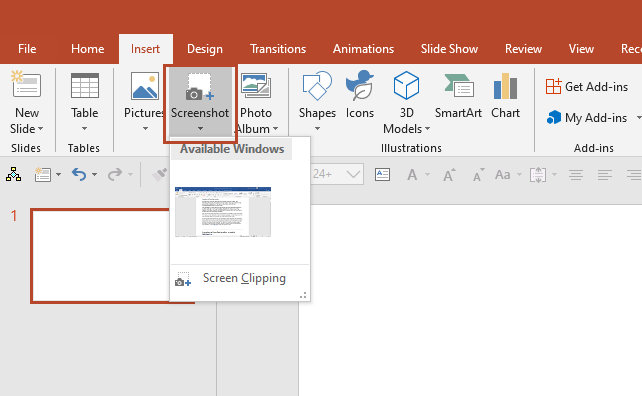642x396 pixels.
Task: Click the Undo arrow in quick toolbar
Action: pos(79,174)
